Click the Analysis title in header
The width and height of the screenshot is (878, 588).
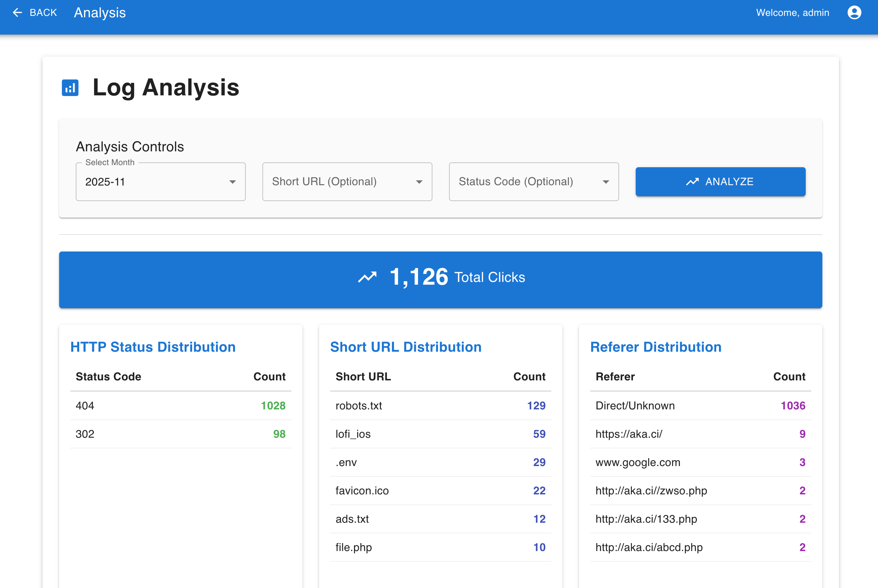point(100,13)
